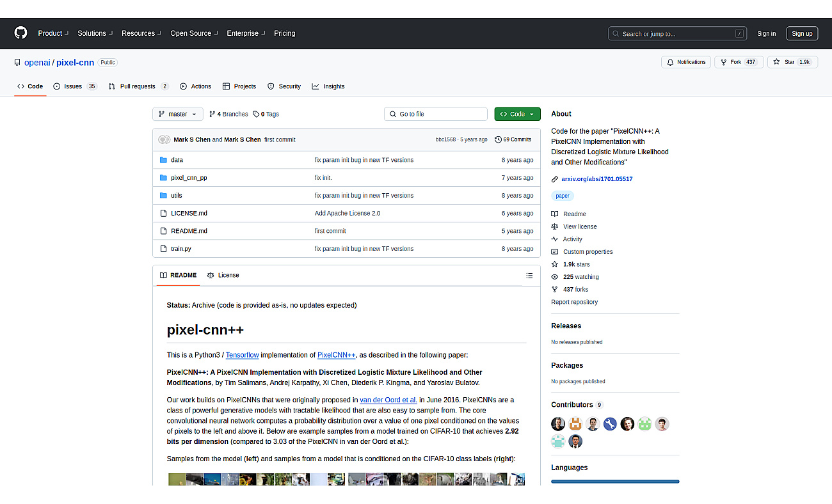The width and height of the screenshot is (832, 504).
Task: Open the GitHub home logo
Action: click(21, 33)
